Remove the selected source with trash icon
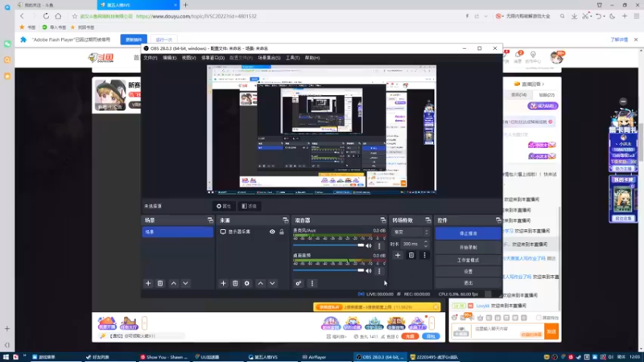644x362 pixels. [x=235, y=283]
